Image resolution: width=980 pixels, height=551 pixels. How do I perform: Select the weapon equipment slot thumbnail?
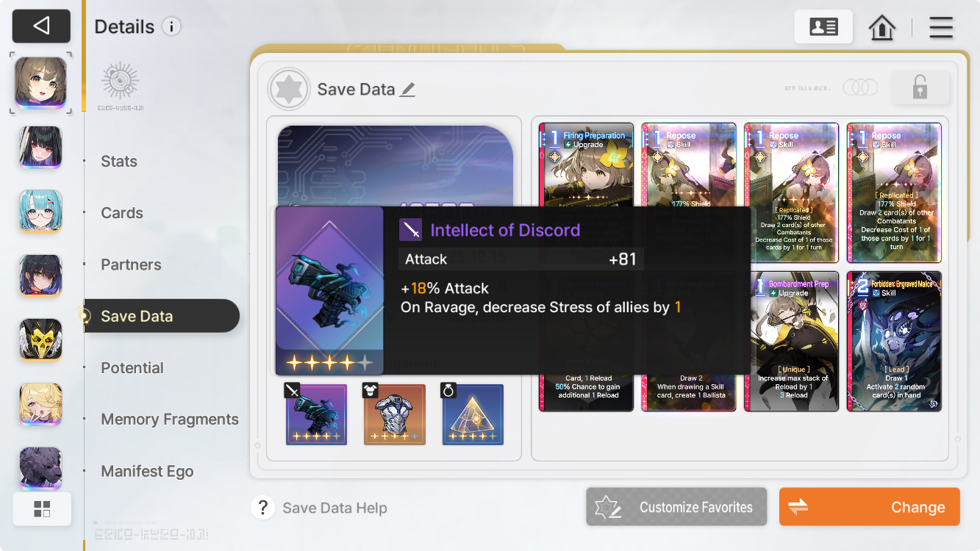[316, 415]
